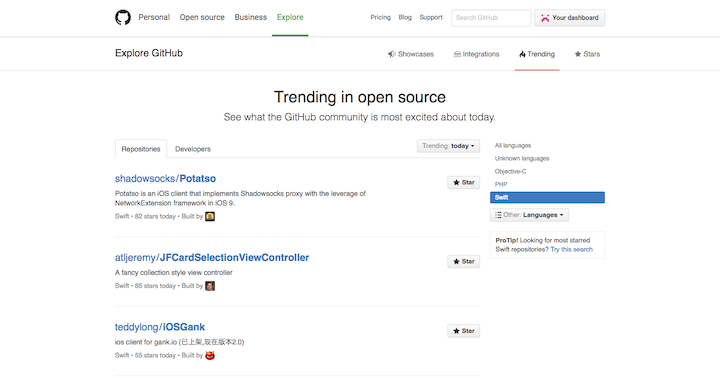Click the Trending in open source heading

pyautogui.click(x=360, y=97)
